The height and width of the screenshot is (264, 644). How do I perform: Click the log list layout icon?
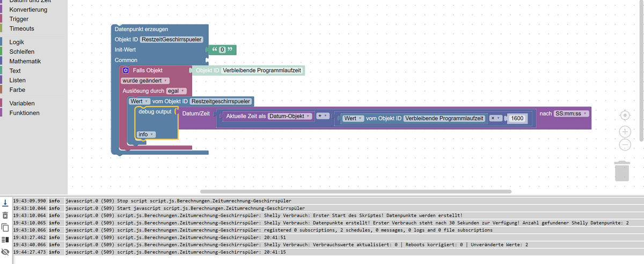coord(5,239)
